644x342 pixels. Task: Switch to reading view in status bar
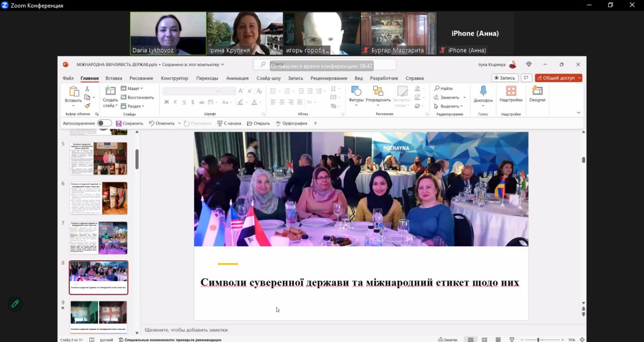498,339
